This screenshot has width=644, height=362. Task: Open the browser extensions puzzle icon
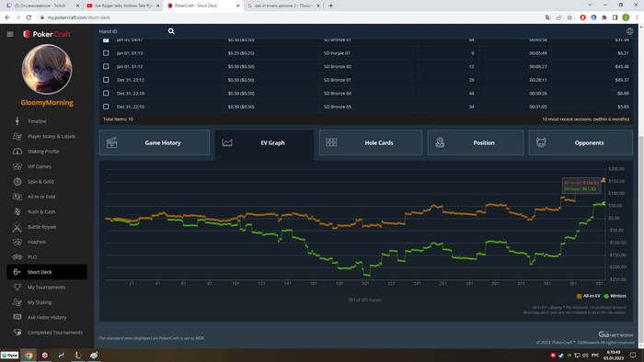click(604, 17)
